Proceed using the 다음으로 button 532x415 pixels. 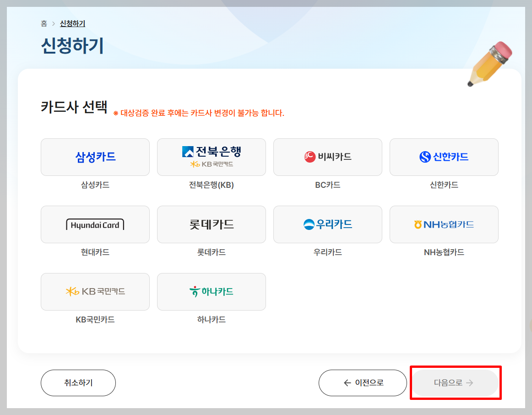(x=454, y=383)
